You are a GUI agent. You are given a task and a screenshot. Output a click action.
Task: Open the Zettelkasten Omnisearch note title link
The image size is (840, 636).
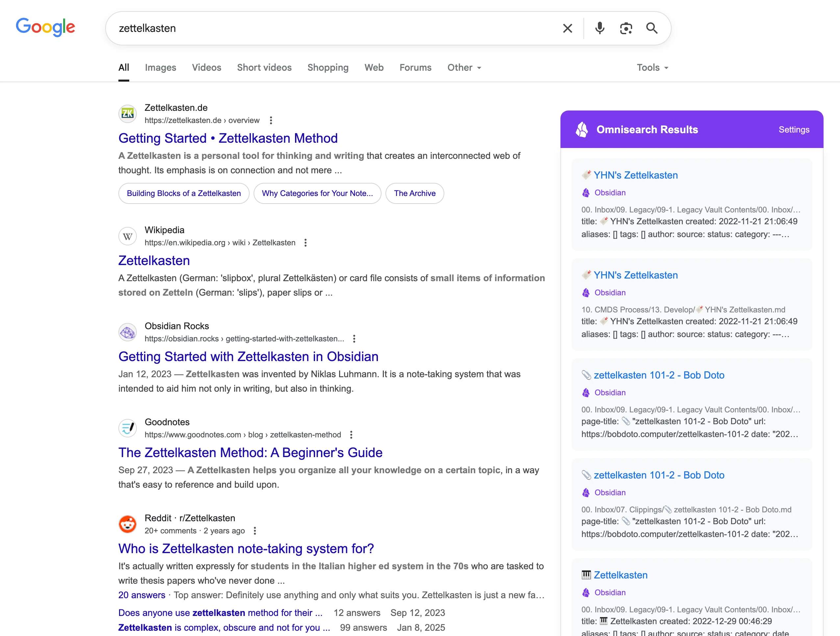pos(621,575)
